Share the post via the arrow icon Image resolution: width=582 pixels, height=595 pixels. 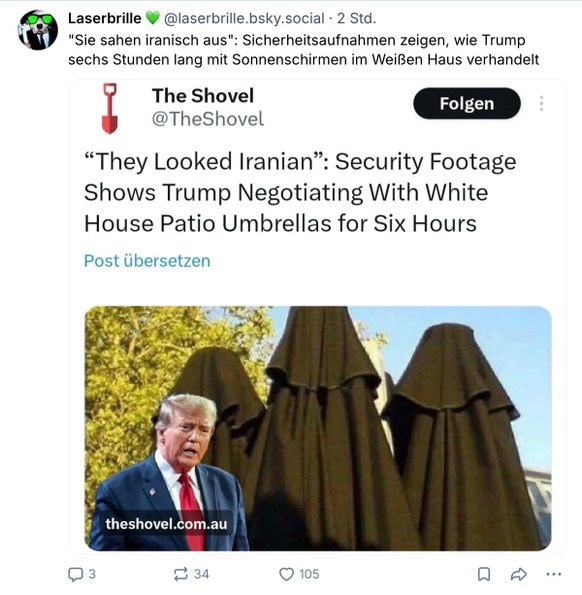pyautogui.click(x=518, y=575)
